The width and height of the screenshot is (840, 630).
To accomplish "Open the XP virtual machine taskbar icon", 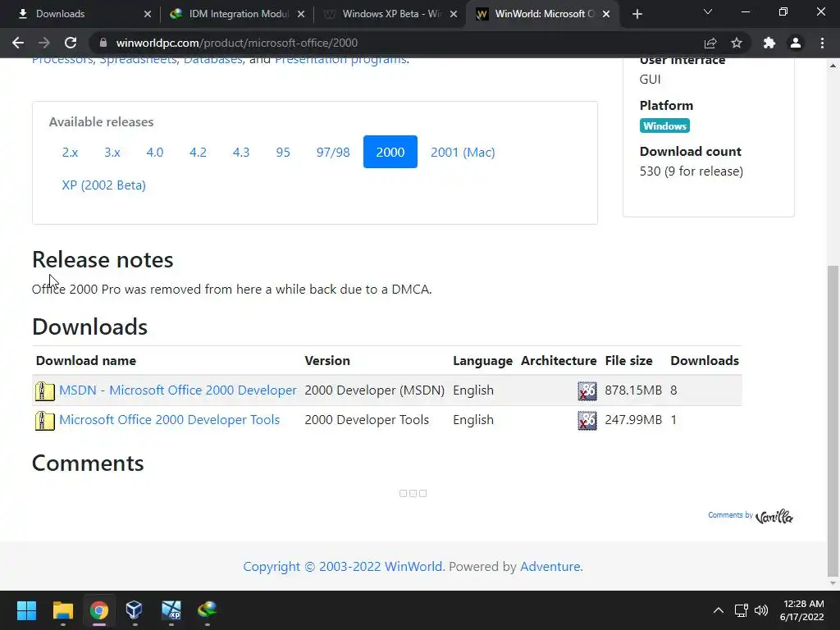I will pos(171,610).
